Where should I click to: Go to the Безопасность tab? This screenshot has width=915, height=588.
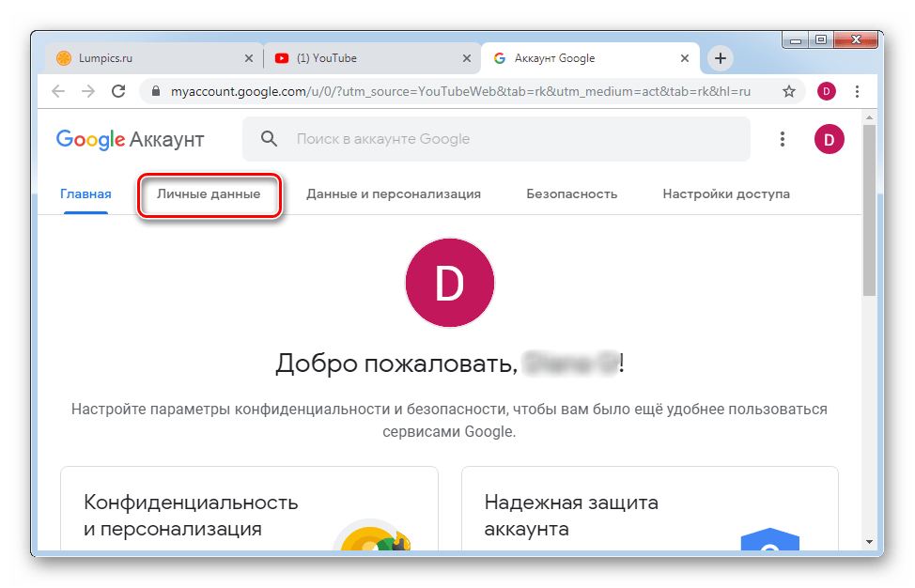pyautogui.click(x=572, y=194)
